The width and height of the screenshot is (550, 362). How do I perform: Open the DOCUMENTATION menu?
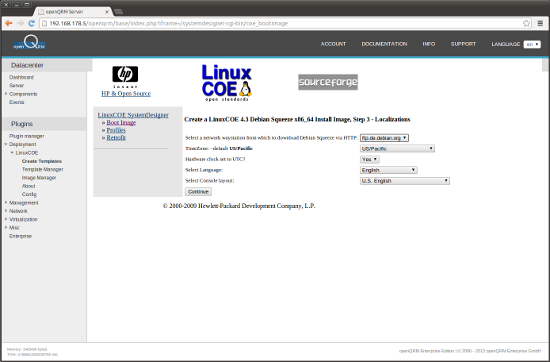384,44
